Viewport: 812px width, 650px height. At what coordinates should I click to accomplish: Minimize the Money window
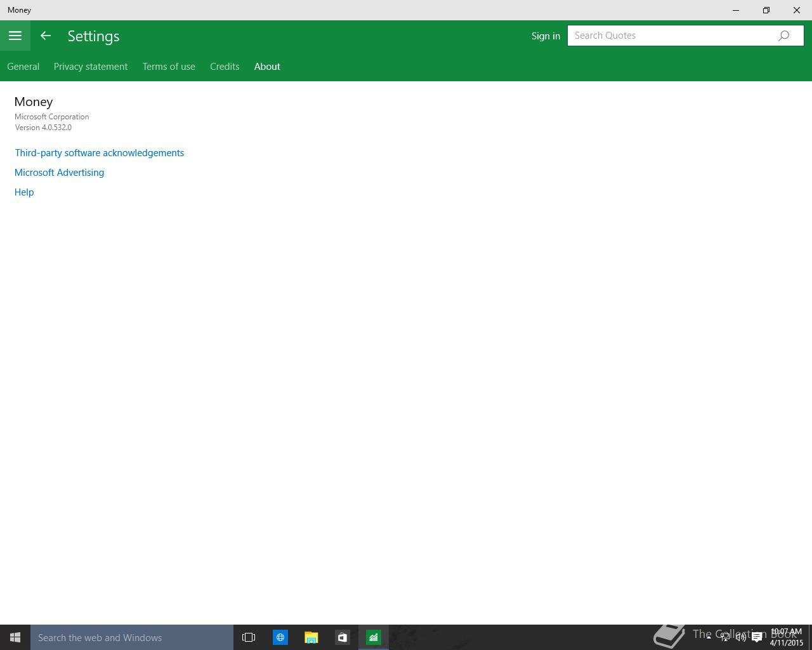point(736,10)
